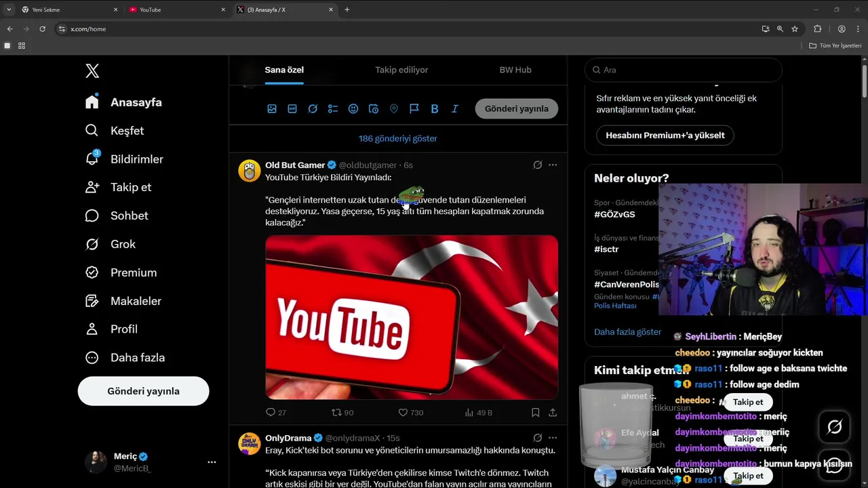Open Daha fazla circle icon
This screenshot has height=488, width=868.
[x=92, y=357]
